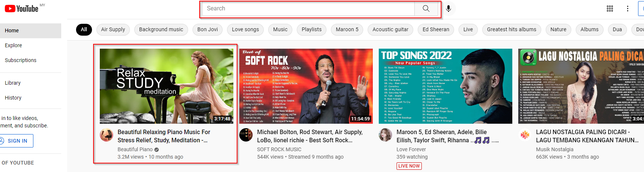The image size is (644, 172).
Task: Click the LIVE NOW badge
Action: [409, 166]
